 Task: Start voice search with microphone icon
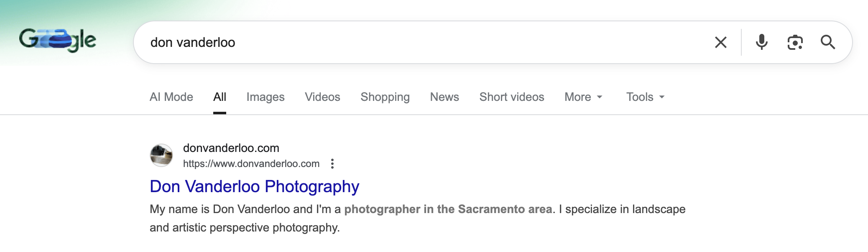[761, 42]
